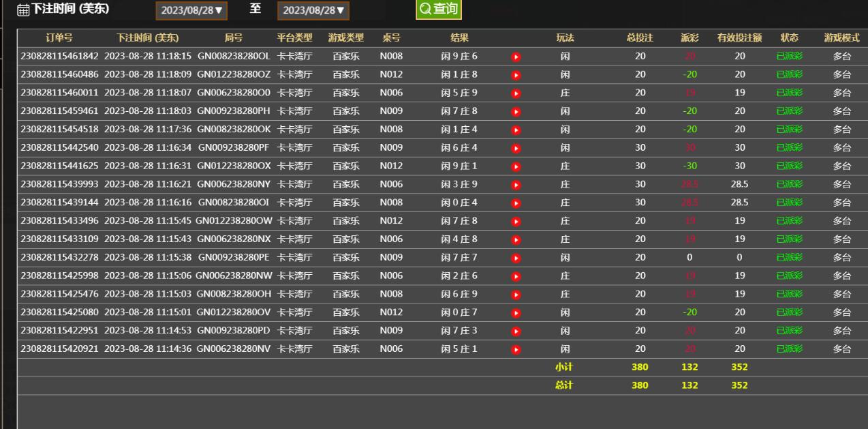Viewport: 868px width, 429px height.
Task: Select order number 230828115461842
Action: (x=60, y=56)
